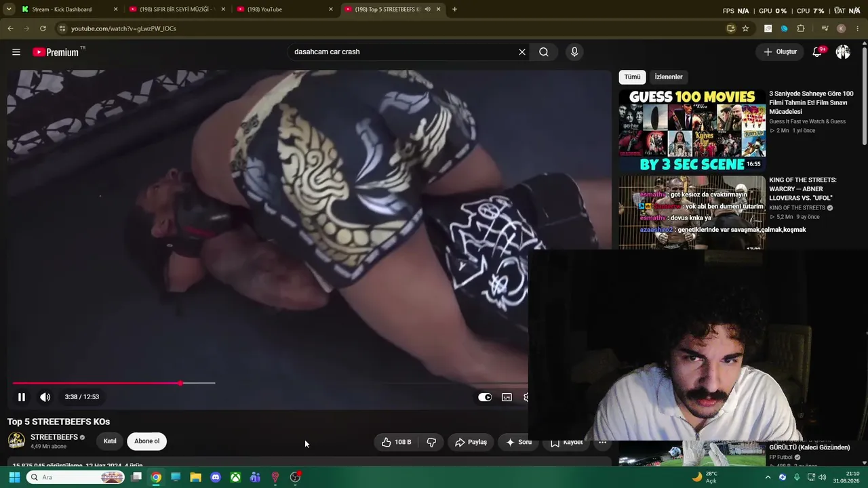Viewport: 868px width, 488px height.
Task: Select the İzlenenler filter chip
Action: pyautogui.click(x=669, y=77)
